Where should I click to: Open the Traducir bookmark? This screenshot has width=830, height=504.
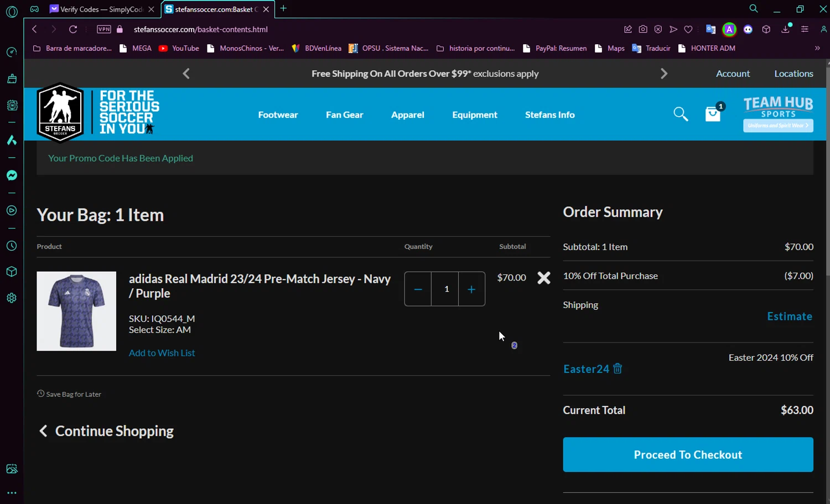coord(651,48)
